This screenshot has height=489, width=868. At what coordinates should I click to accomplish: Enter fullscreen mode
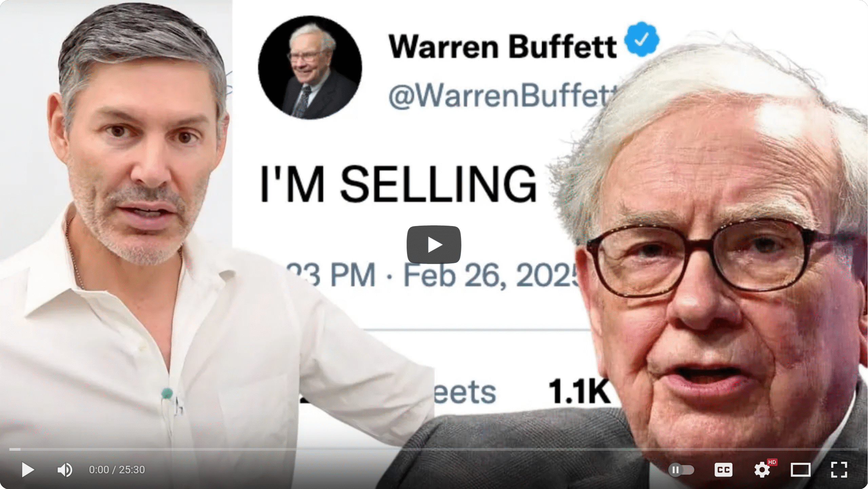[839, 470]
